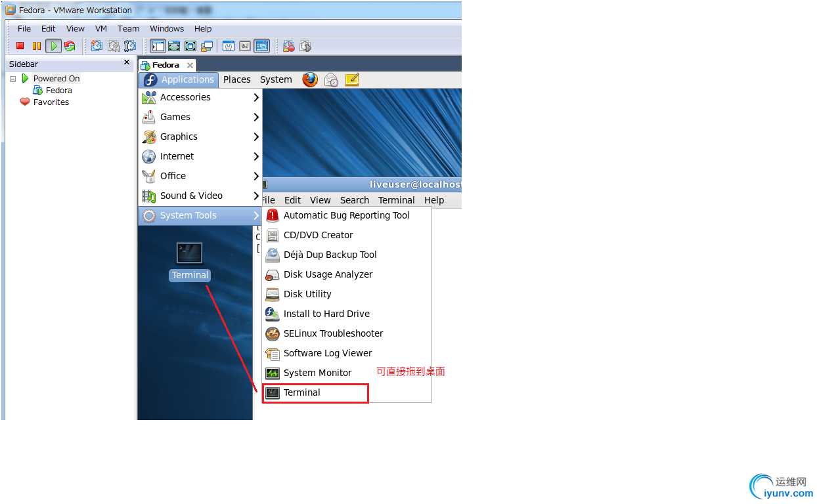The image size is (817, 504).
Task: Click the Applications menu in the Fedora panel
Action: click(x=179, y=79)
